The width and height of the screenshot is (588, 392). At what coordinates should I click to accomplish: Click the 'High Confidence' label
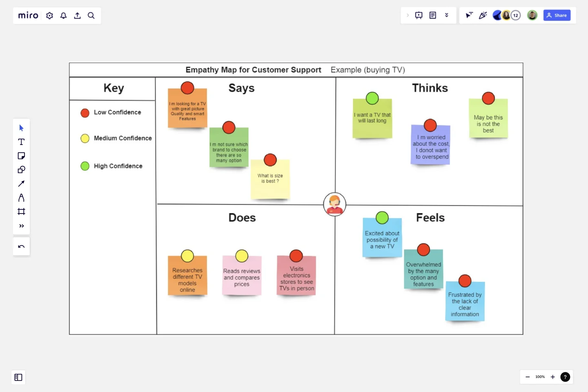[118, 166]
